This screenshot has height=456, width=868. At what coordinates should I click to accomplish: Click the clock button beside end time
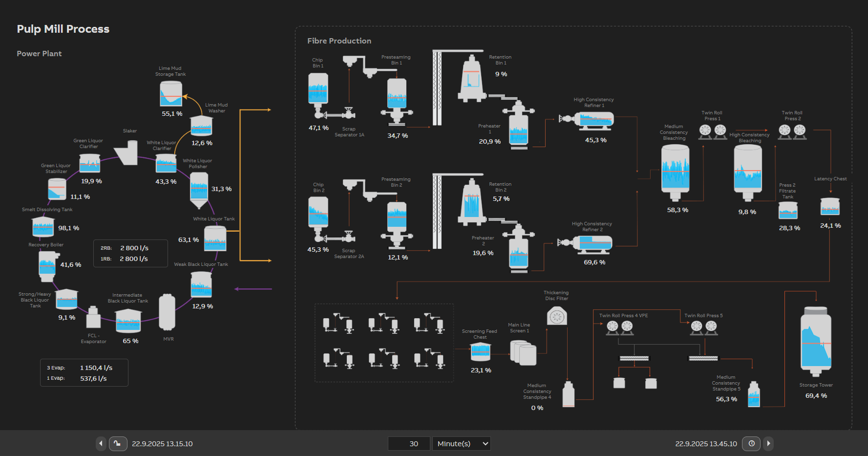[751, 443]
